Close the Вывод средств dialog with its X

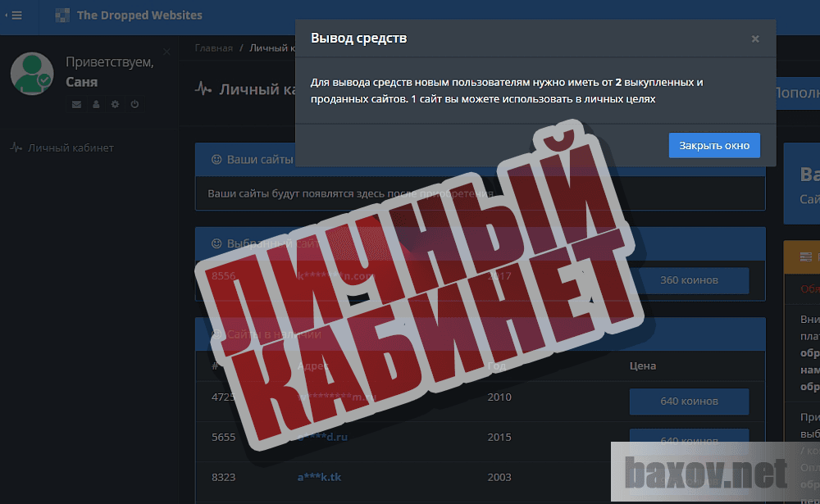click(x=755, y=38)
